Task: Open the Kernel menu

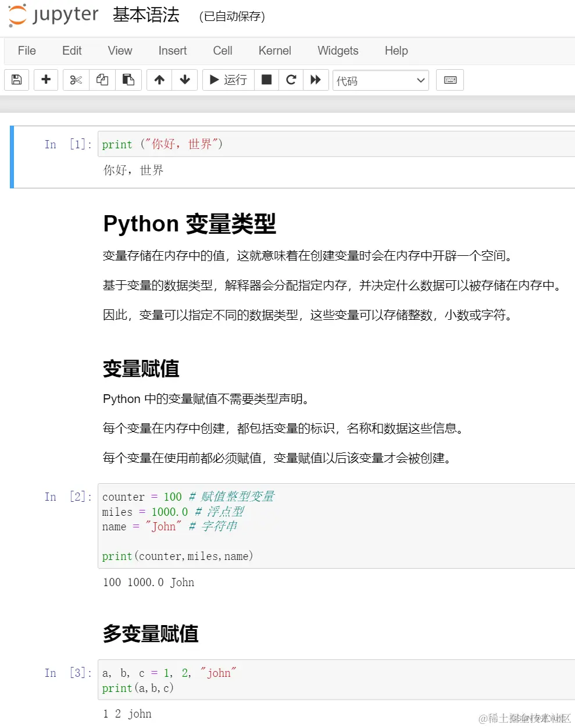Action: [x=274, y=51]
